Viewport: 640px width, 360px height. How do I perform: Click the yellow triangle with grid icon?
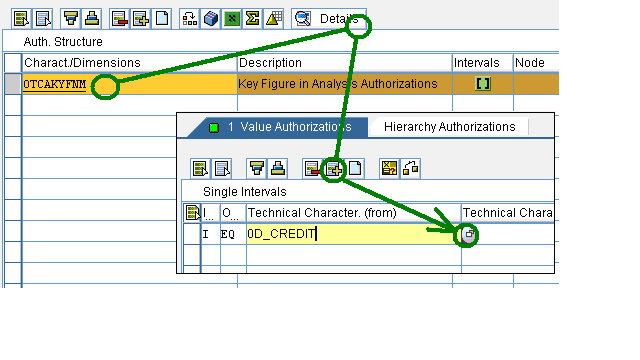274,19
